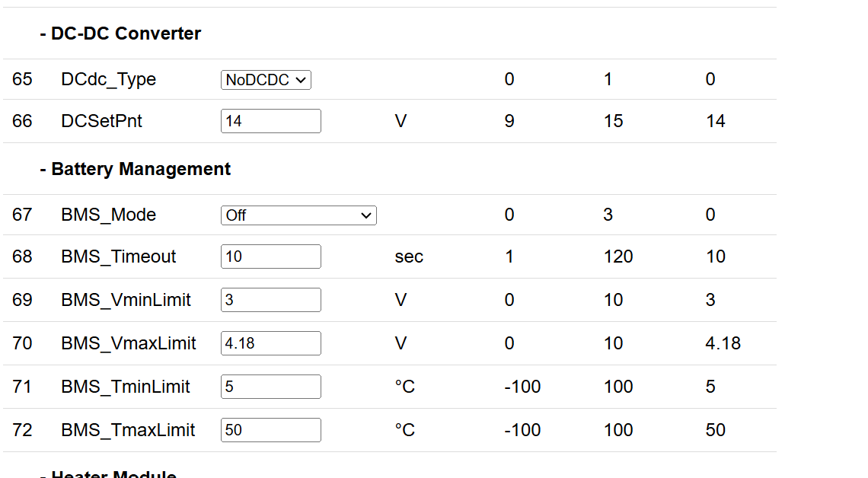Open the DCdc_Type dropdown
This screenshot has height=478, width=868.
pyautogui.click(x=266, y=80)
